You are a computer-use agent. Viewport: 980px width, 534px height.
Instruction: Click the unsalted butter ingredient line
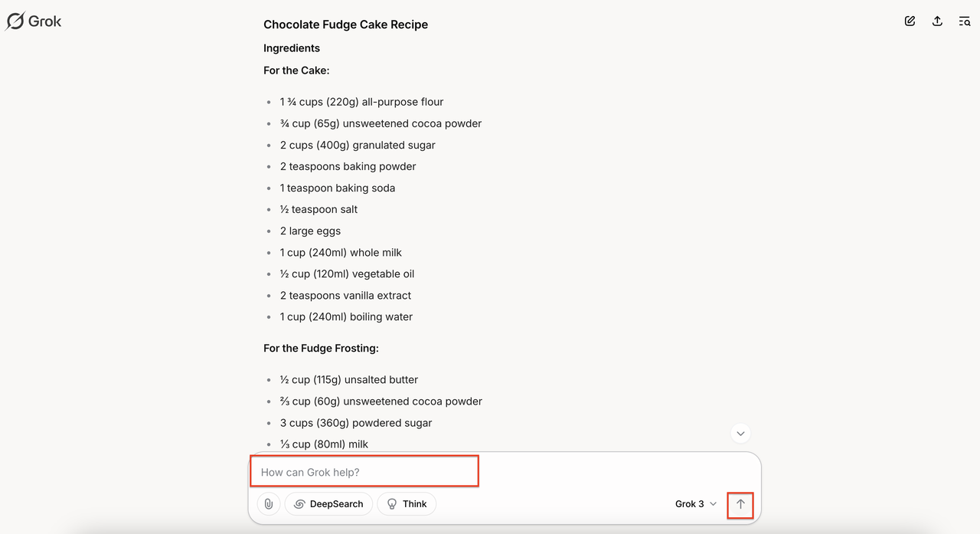[x=349, y=380]
